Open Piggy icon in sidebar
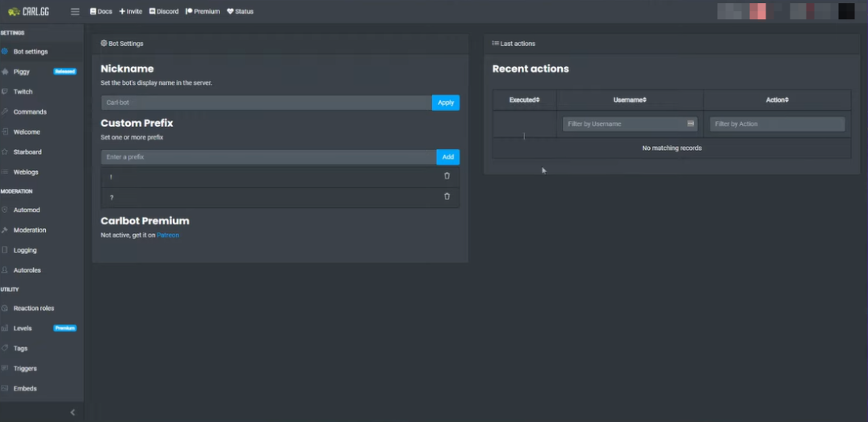868x422 pixels. (x=5, y=71)
